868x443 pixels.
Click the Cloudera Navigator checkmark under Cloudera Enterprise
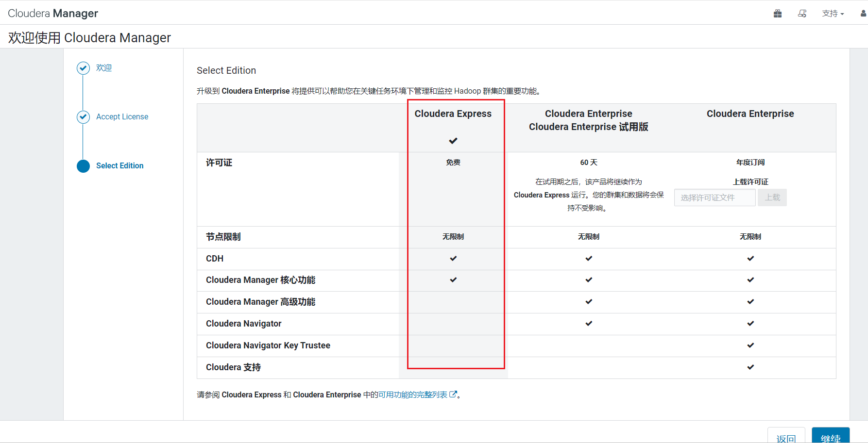(750, 324)
